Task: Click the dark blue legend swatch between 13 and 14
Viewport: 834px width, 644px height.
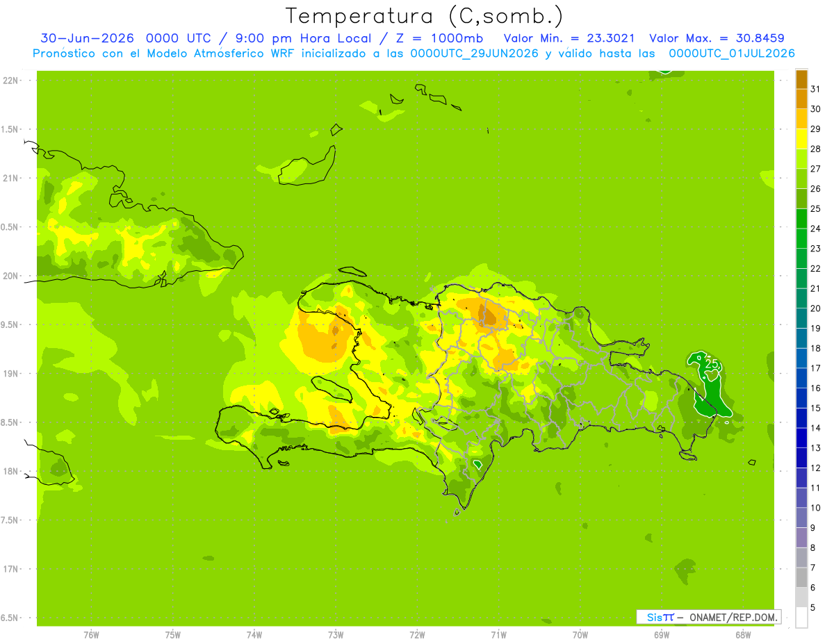Action: pos(801,438)
